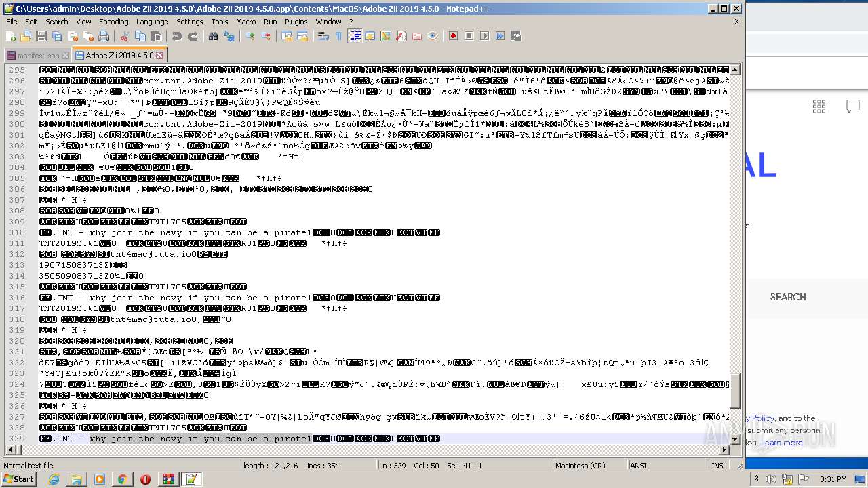This screenshot has width=868, height=488.
Task: Open the Settings menu
Action: [190, 22]
